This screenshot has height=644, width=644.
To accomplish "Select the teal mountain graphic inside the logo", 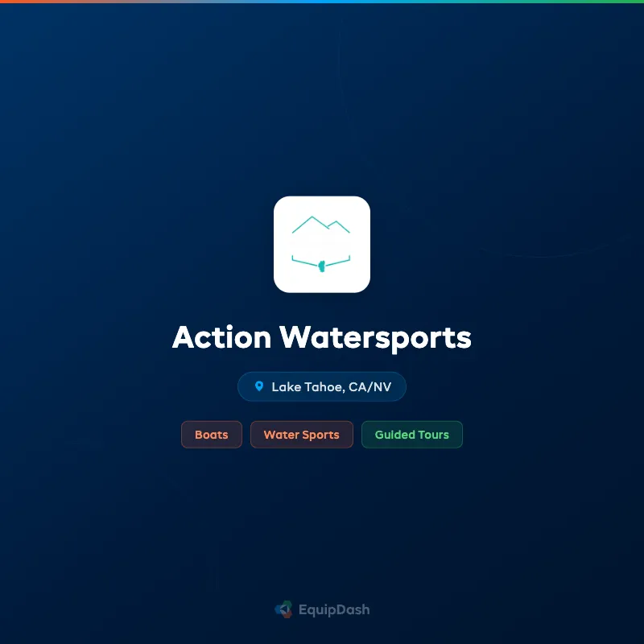I will pos(322,224).
